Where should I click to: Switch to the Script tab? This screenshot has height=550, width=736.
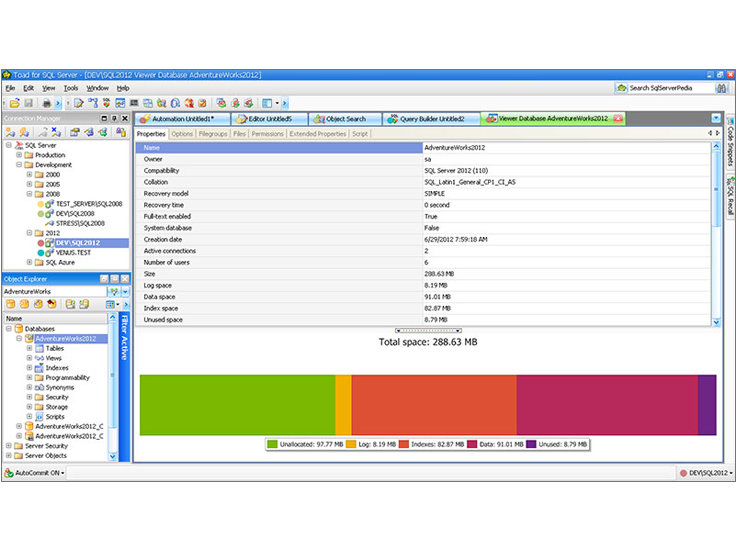(360, 134)
